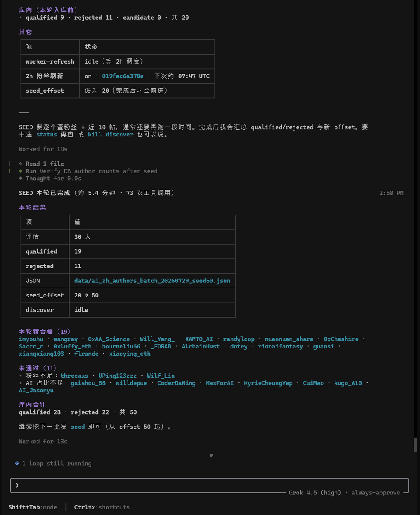
Task: Click the scroll-down triangle above the loop status
Action: pyautogui.click(x=211, y=456)
